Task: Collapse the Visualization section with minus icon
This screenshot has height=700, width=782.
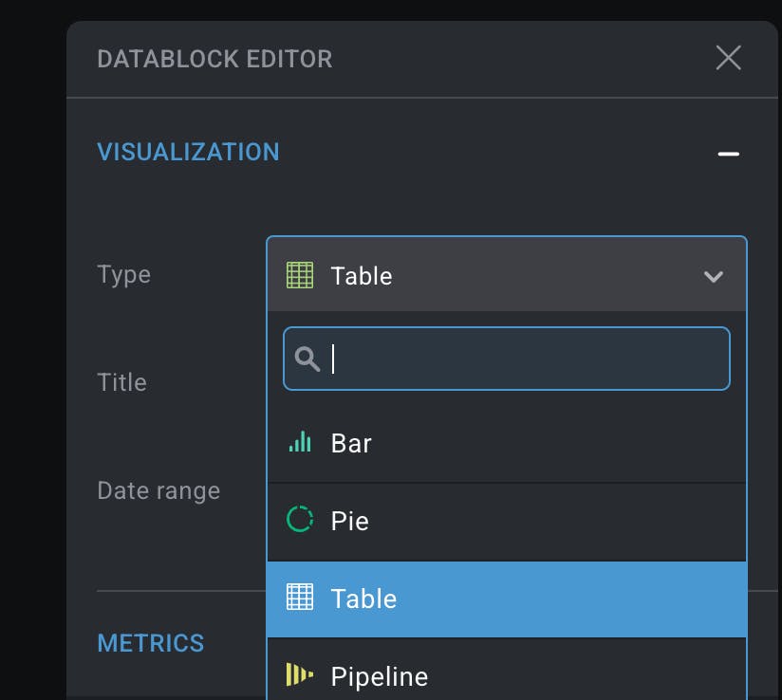Action: coord(728,153)
